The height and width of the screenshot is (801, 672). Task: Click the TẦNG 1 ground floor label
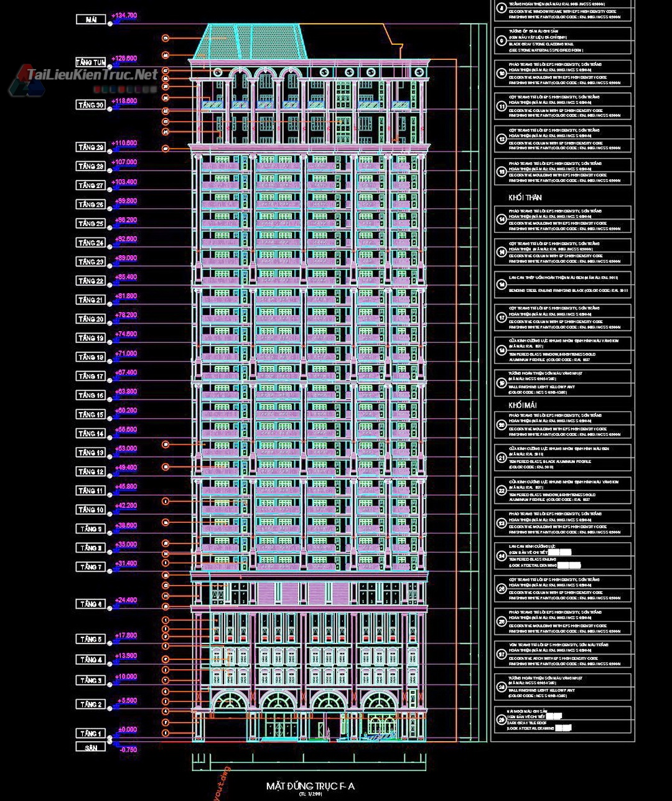(91, 734)
